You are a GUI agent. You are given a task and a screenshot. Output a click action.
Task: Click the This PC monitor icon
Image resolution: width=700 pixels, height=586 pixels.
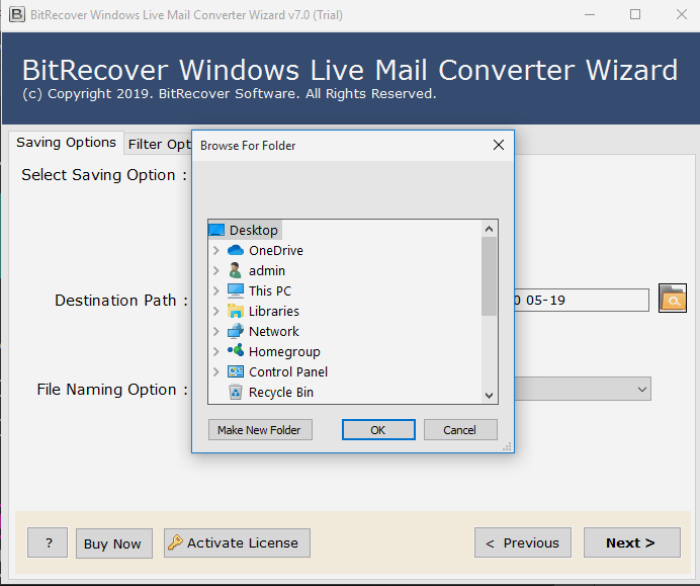[x=235, y=291]
